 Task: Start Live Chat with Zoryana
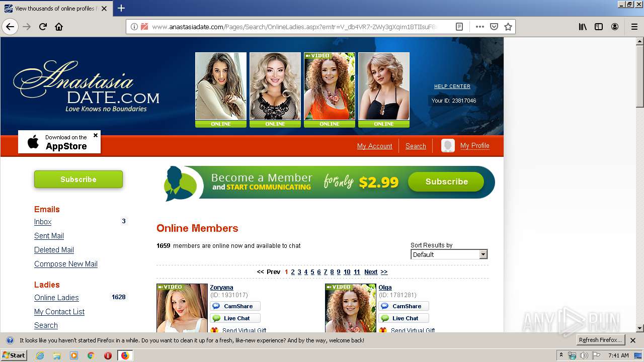[x=235, y=318]
